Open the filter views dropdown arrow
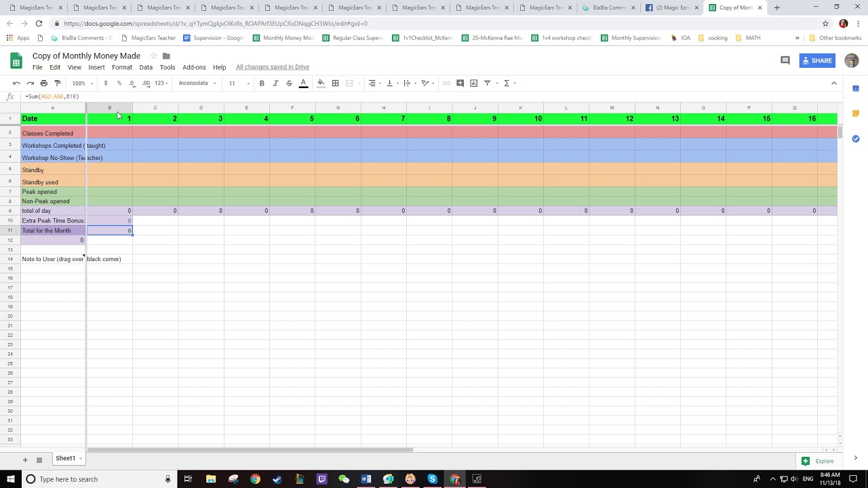Screen dimensions: 868x488 click(497, 83)
